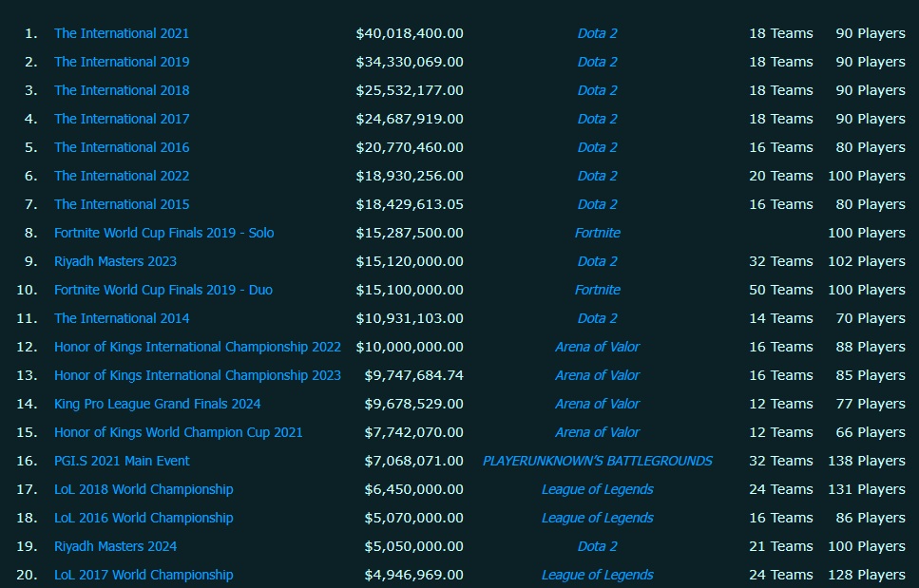The image size is (919, 588).
Task: Click Dota 2 link in International 2014 row
Action: [597, 318]
